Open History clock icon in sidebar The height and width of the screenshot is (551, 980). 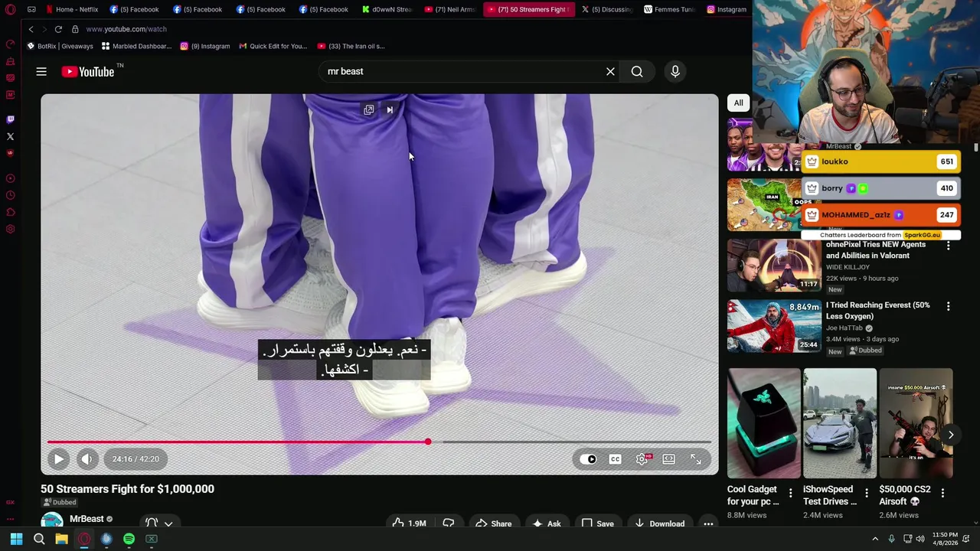coord(10,195)
